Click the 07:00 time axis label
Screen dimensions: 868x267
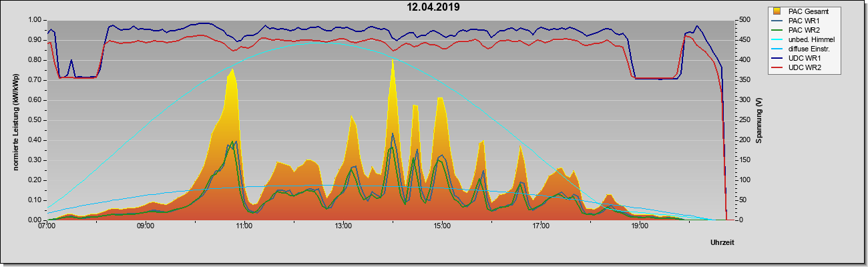(47, 226)
